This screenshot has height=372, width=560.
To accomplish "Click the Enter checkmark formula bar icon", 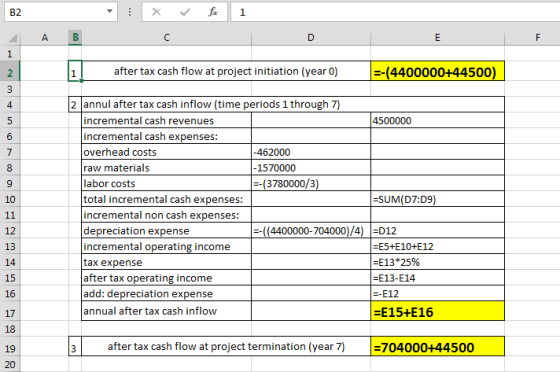I will [x=185, y=12].
